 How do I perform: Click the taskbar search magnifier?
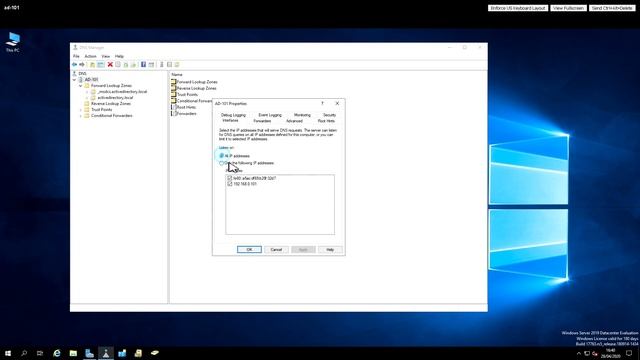pyautogui.click(x=24, y=353)
